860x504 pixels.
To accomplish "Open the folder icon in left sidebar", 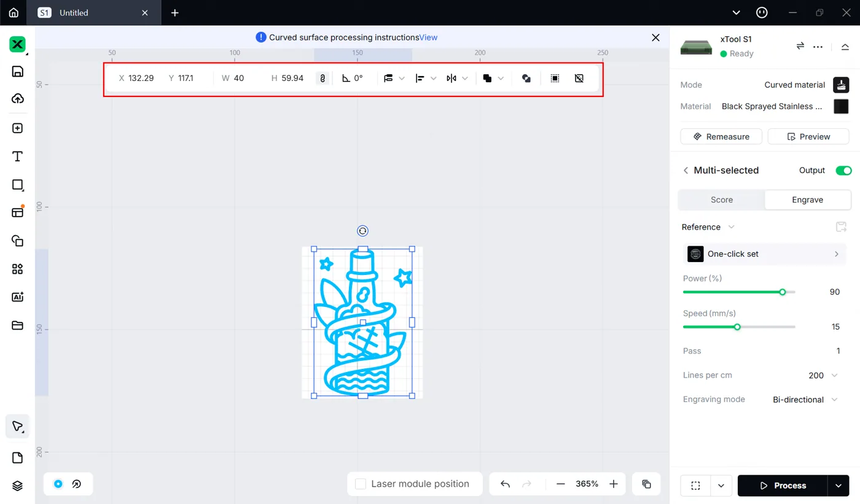I will (x=17, y=325).
